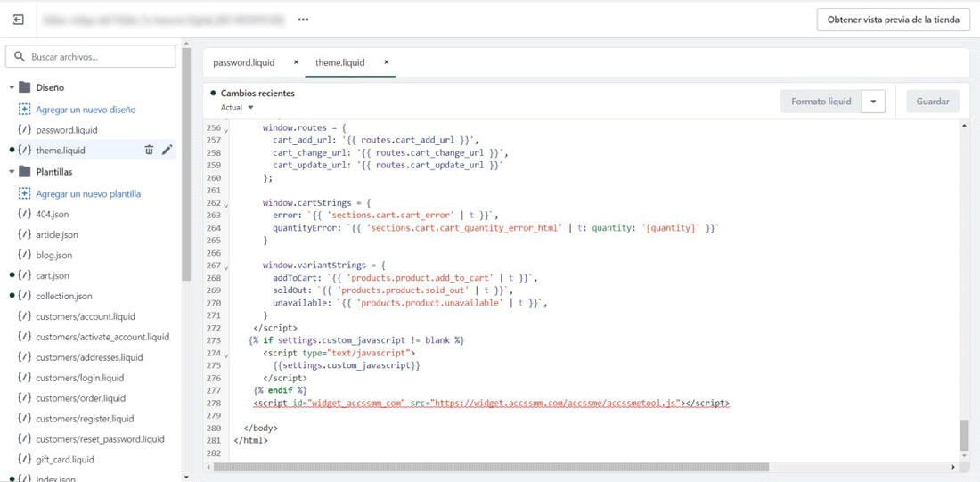Switch to the password.liquid tab
Screen dimensions: 980x482
[x=244, y=62]
